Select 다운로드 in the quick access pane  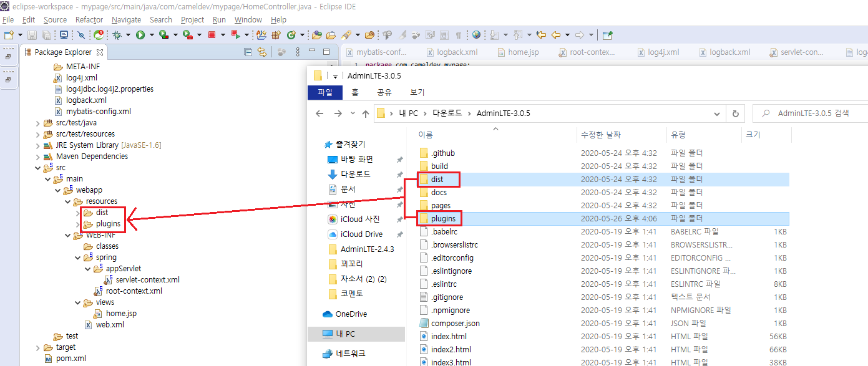355,174
